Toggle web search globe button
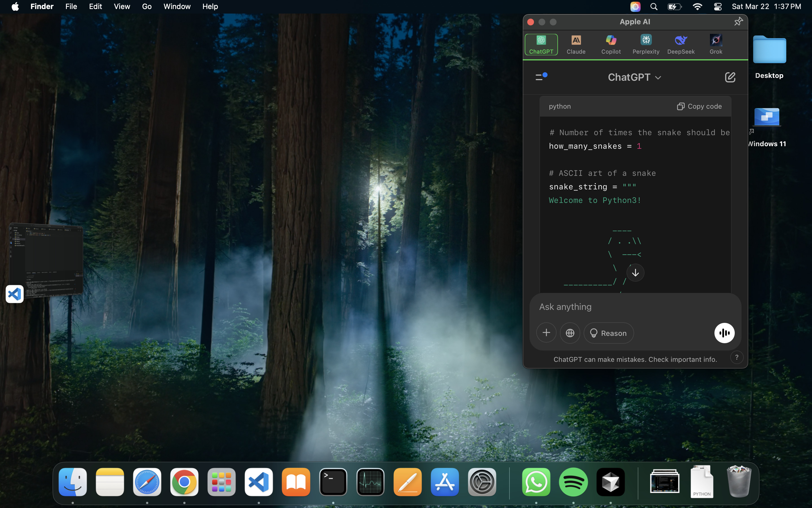Image resolution: width=812 pixels, height=508 pixels. [x=570, y=333]
